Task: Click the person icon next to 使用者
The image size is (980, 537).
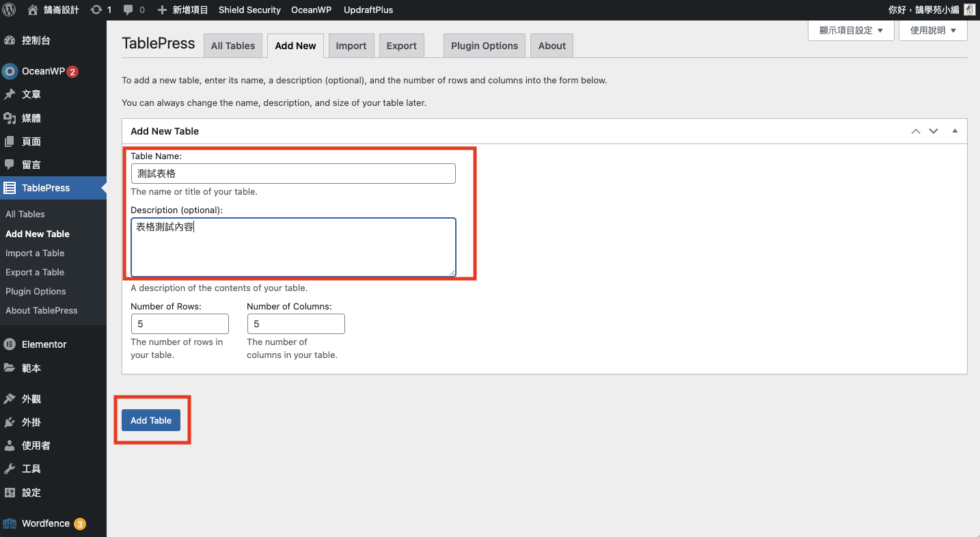Action: pyautogui.click(x=10, y=445)
